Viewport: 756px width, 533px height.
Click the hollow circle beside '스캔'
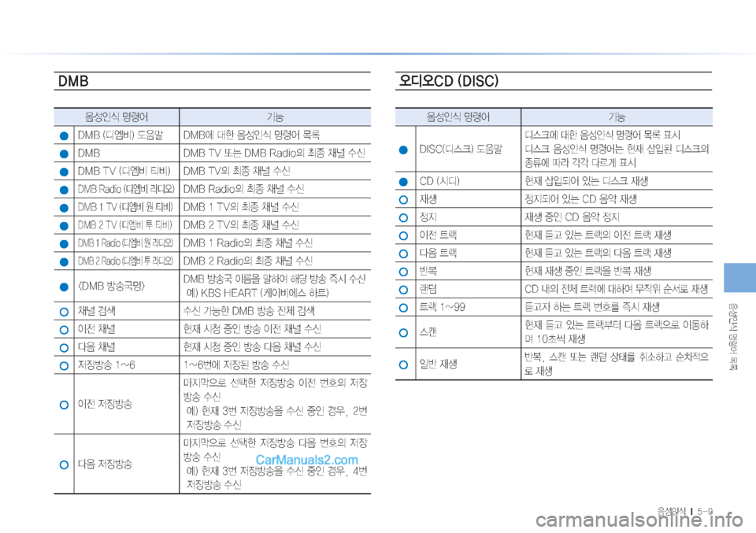pos(403,332)
